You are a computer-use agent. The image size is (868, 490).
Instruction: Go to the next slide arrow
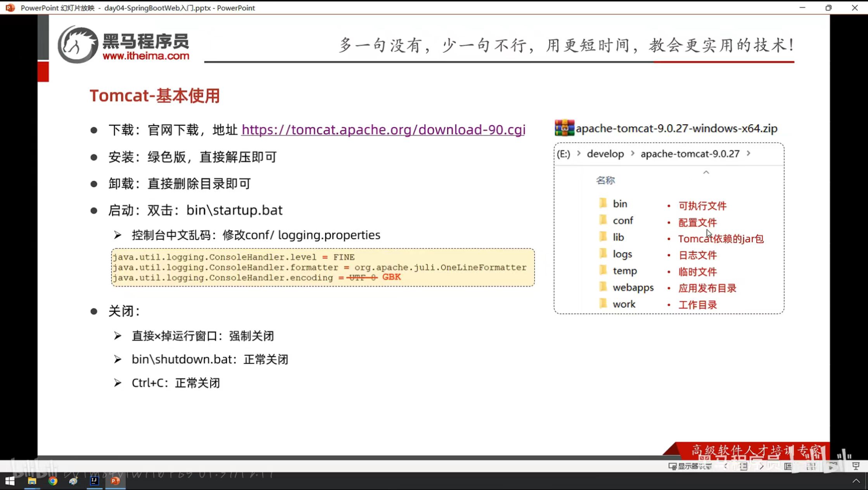761,466
